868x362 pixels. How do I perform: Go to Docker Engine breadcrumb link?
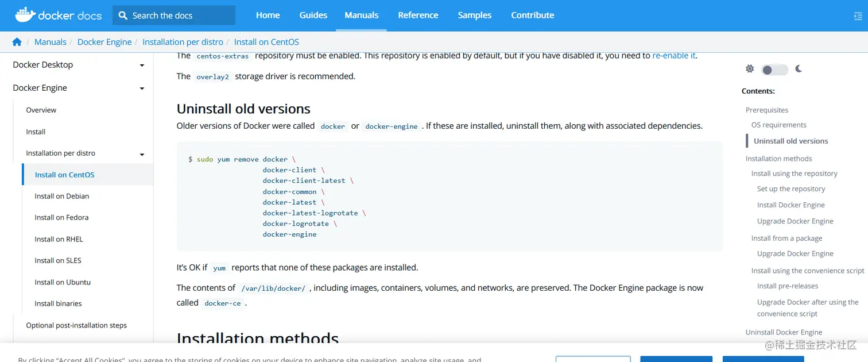click(104, 42)
